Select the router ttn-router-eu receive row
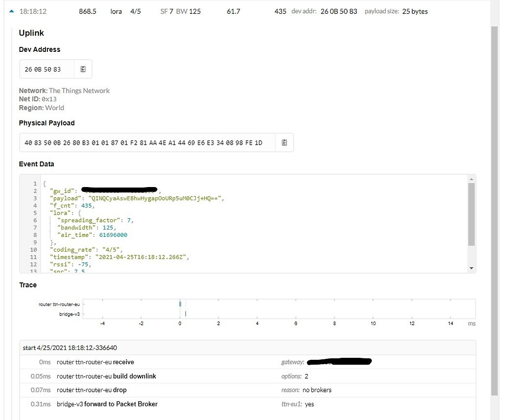Image resolution: width=505 pixels, height=420 pixels. [x=248, y=362]
